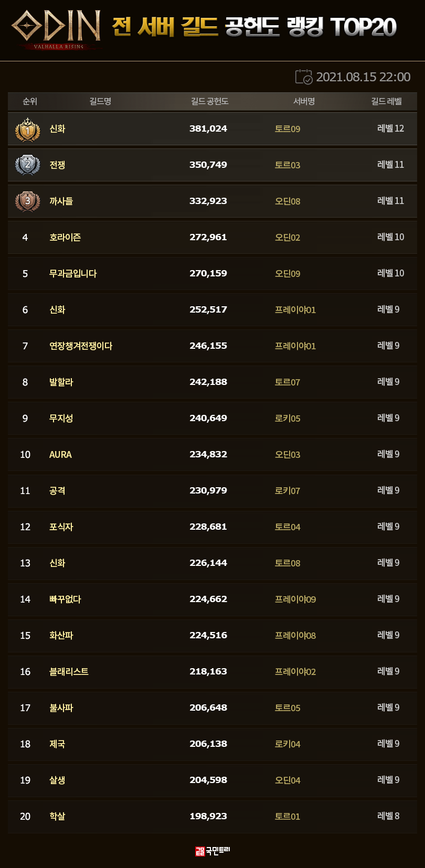
Task: Click the silver rank 2 medal
Action: point(28,165)
